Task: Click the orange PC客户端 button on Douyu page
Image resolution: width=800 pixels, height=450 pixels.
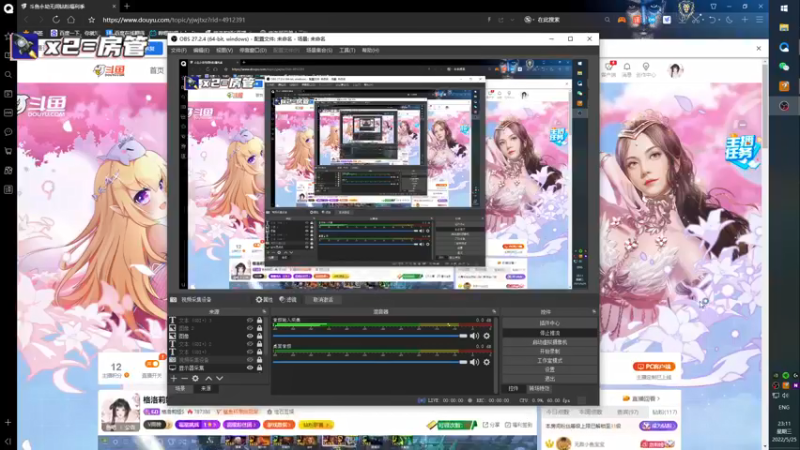Action: pos(654,366)
